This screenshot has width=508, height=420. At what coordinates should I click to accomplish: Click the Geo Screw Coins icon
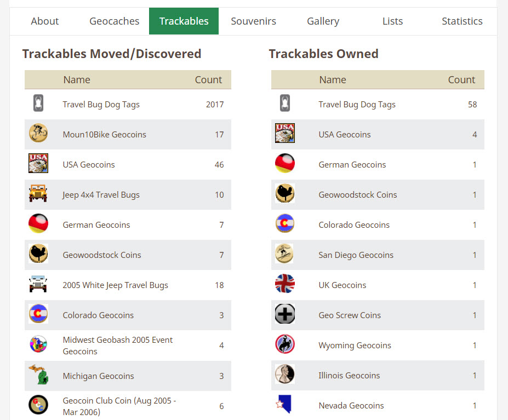285,314
